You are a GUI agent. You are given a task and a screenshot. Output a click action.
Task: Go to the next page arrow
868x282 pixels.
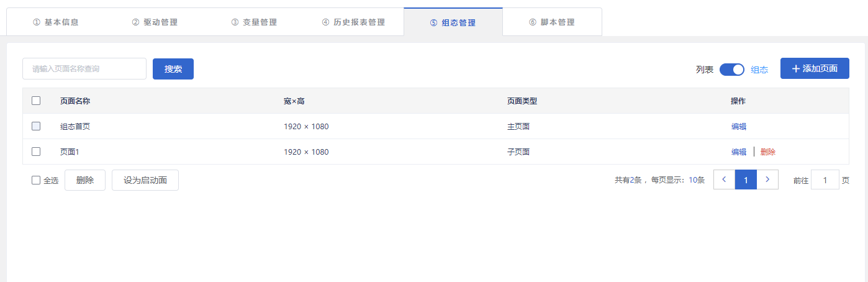coord(767,180)
